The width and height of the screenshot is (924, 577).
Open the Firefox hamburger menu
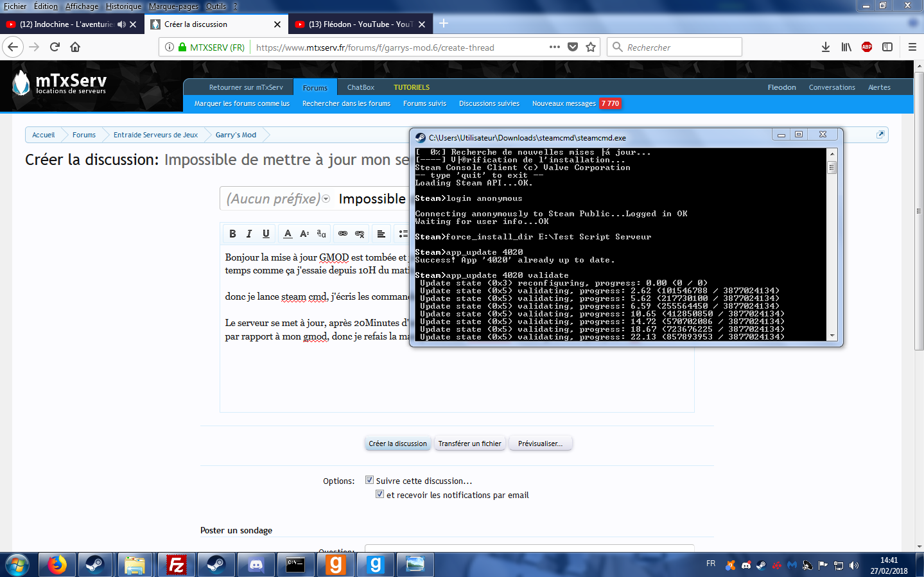[x=912, y=47]
